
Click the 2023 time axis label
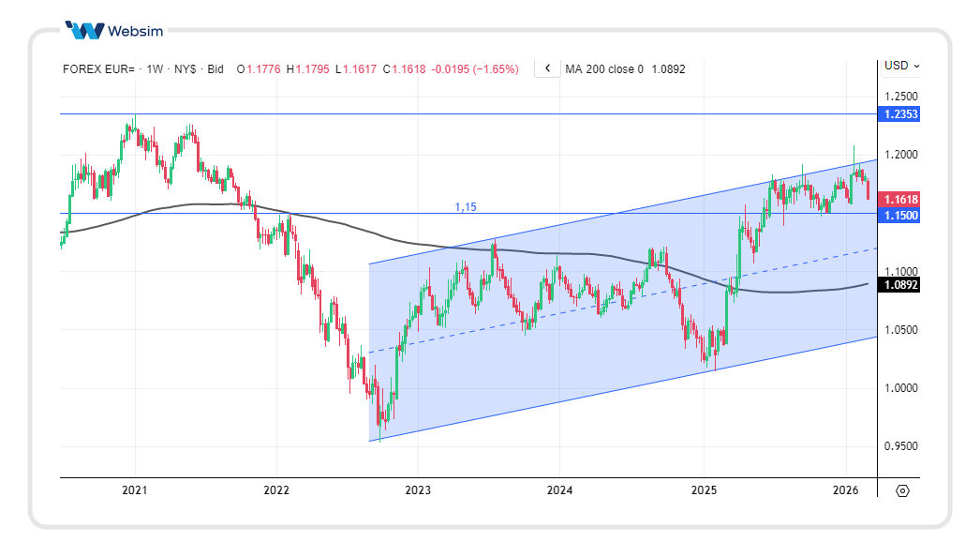(x=418, y=490)
